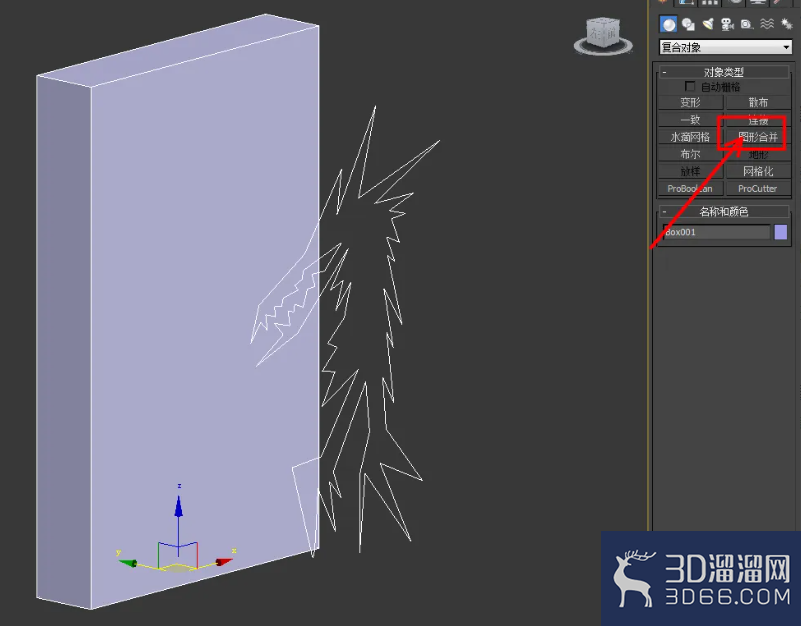Click the 水滴网格 button
Screen dimensions: 801x626
(690, 137)
